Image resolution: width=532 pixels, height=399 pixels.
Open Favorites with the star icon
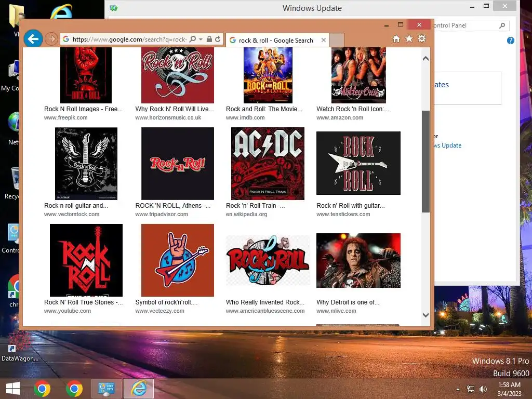[409, 38]
